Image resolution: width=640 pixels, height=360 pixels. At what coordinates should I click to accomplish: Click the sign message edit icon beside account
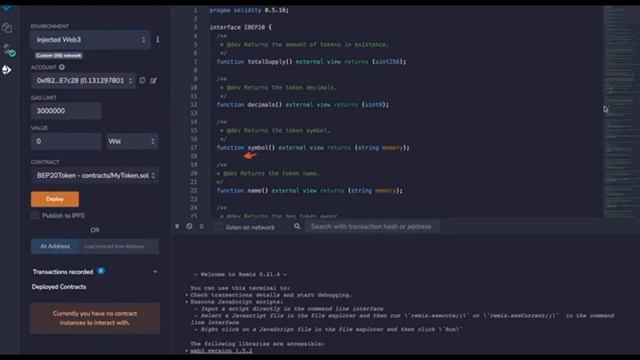click(153, 80)
